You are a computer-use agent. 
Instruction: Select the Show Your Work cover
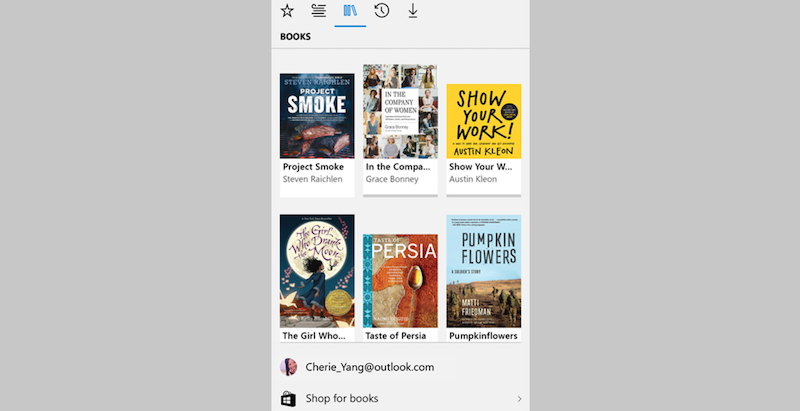tap(483, 120)
